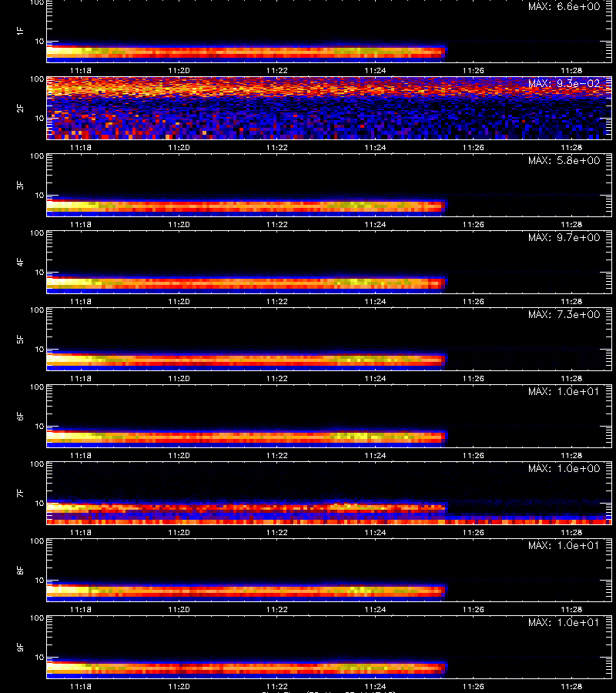The width and height of the screenshot is (616, 693).
Task: Click the 11:20 tick label below panel 4F
Action: click(x=179, y=301)
